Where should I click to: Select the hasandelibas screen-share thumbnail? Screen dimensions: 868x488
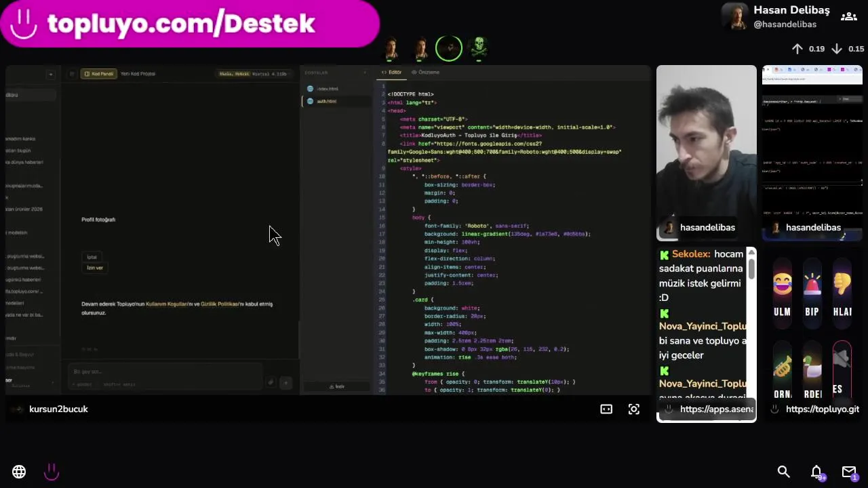pos(812,153)
